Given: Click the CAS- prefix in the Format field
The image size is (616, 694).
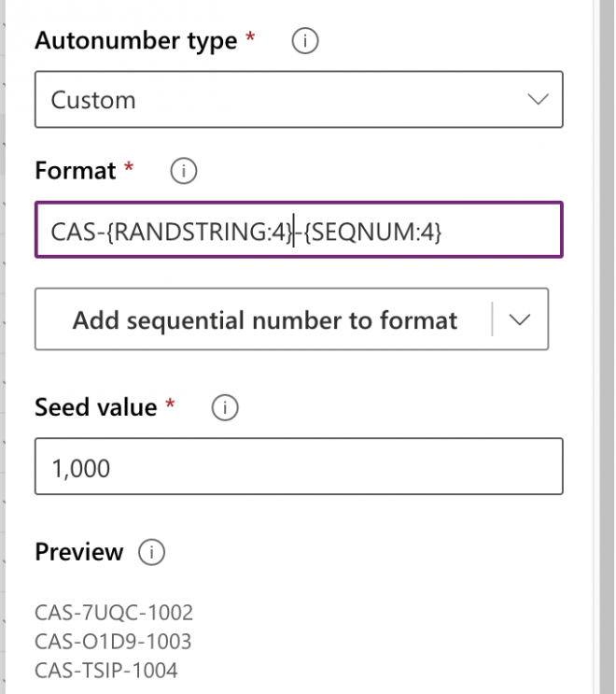Looking at the screenshot, I should click(78, 230).
